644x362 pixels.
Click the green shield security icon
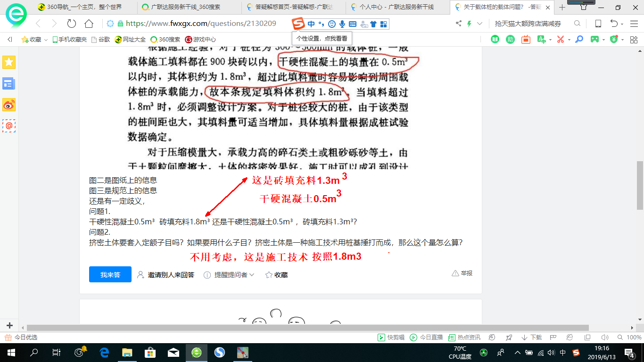click(x=613, y=40)
